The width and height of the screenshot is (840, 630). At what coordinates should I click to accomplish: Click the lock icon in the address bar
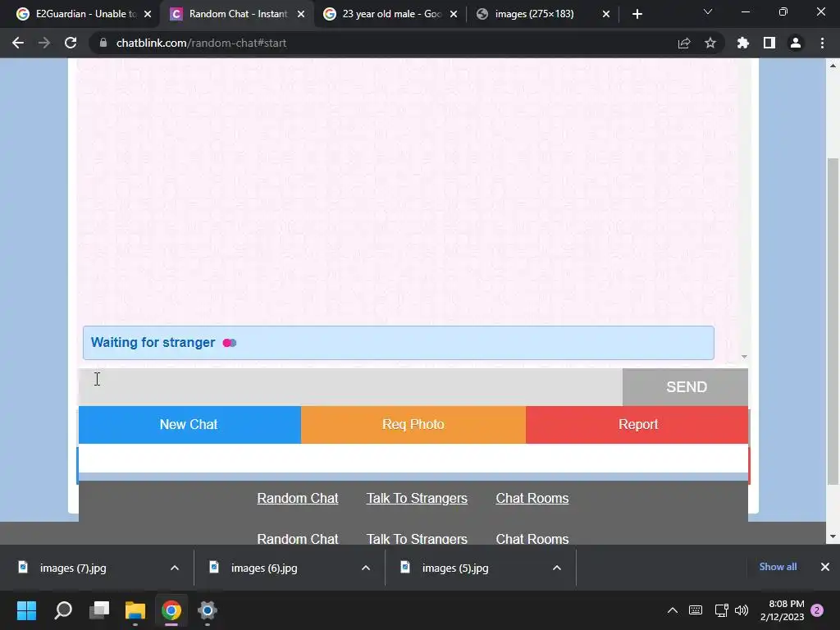(103, 43)
